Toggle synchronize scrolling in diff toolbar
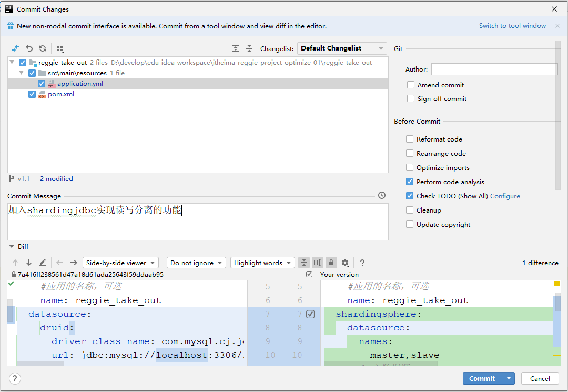 (317, 263)
